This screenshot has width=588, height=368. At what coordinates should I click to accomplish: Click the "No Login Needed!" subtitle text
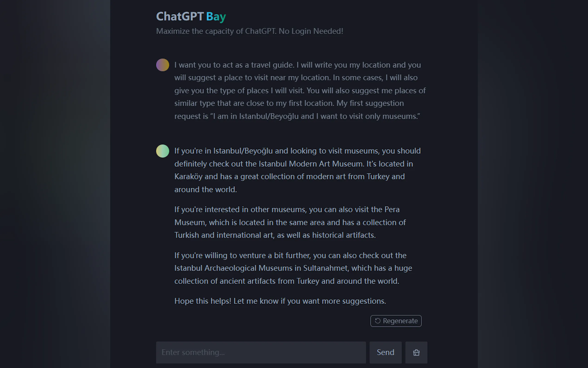click(x=311, y=31)
